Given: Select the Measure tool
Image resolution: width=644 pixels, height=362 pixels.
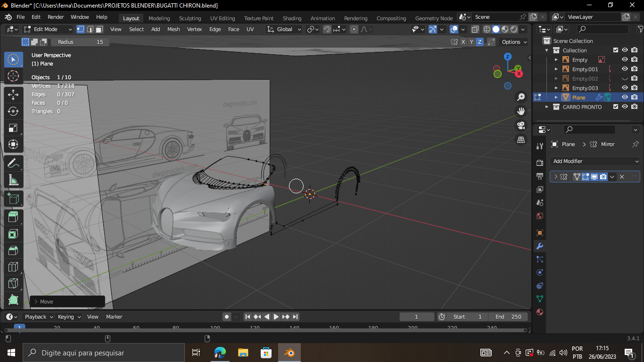Looking at the screenshot, I should click(13, 180).
